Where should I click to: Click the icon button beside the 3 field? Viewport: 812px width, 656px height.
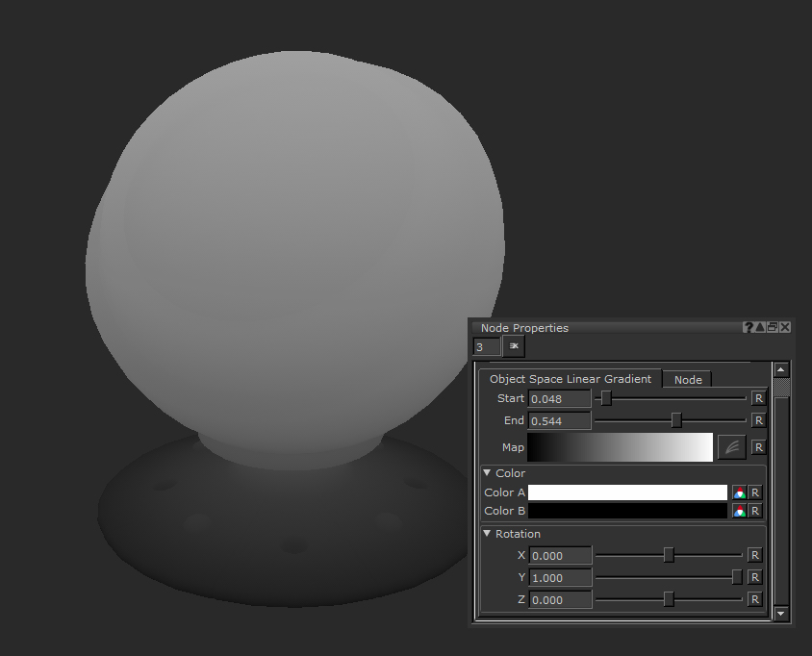point(514,346)
